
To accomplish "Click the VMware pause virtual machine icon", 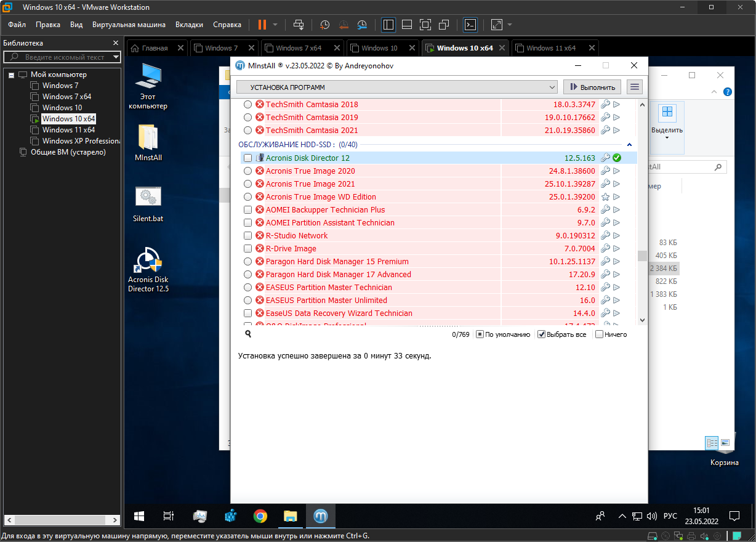I will (262, 25).
